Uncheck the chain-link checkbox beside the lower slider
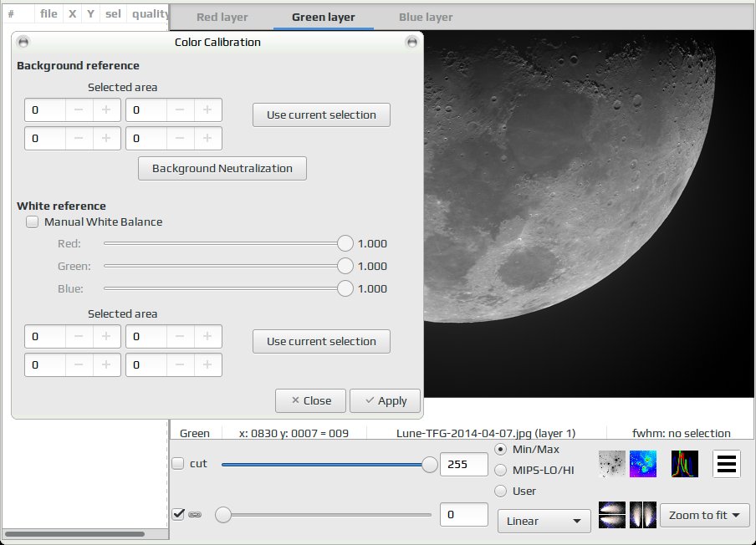 [178, 514]
